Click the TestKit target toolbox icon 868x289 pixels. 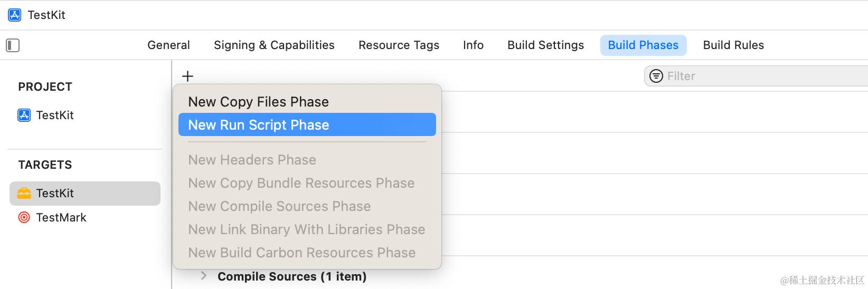point(24,193)
